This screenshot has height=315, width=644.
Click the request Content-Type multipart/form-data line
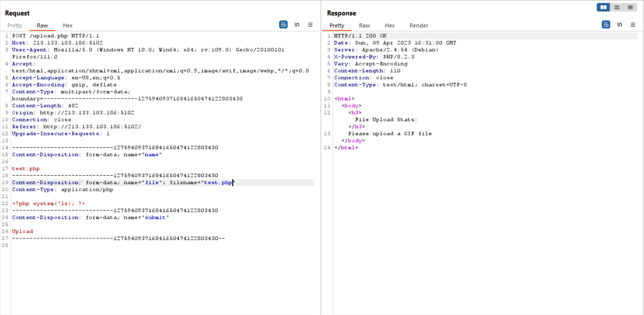(x=71, y=92)
